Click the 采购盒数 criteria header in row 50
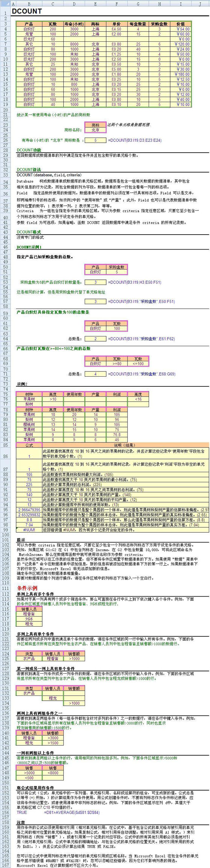Viewport: 210px width, 868px height. (x=117, y=267)
